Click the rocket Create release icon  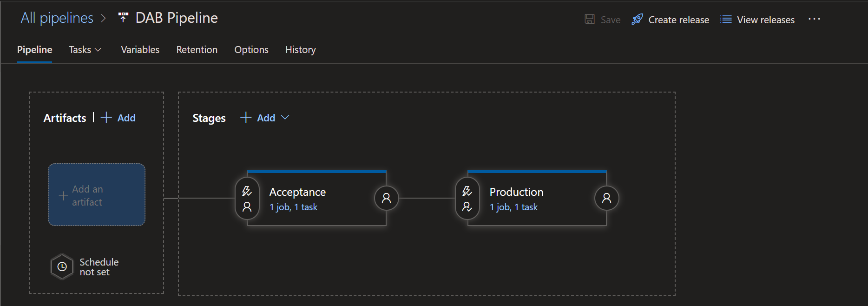pos(637,20)
